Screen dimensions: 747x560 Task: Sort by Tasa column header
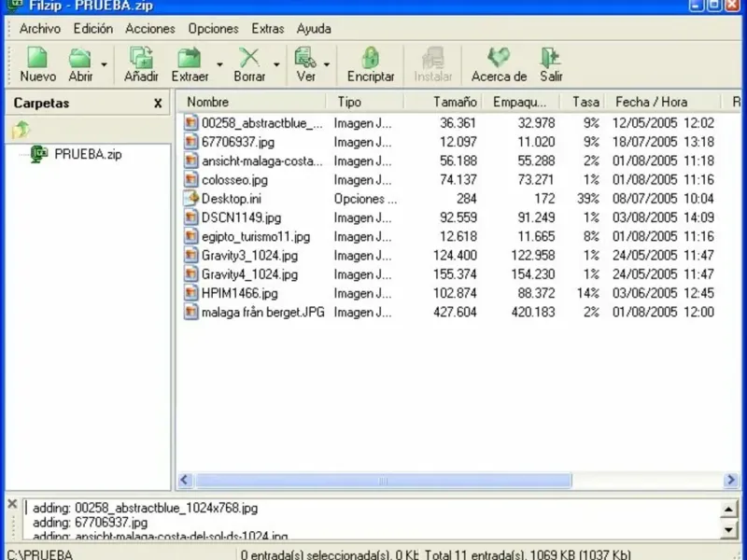(x=582, y=102)
